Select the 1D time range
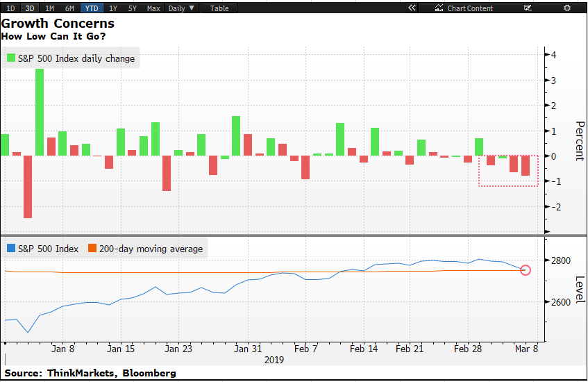 [x=10, y=8]
